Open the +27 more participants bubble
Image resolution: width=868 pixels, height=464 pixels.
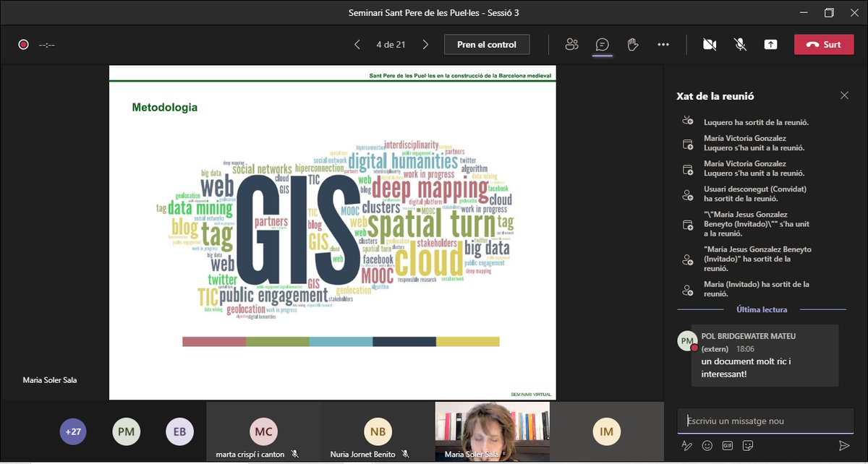tap(73, 431)
